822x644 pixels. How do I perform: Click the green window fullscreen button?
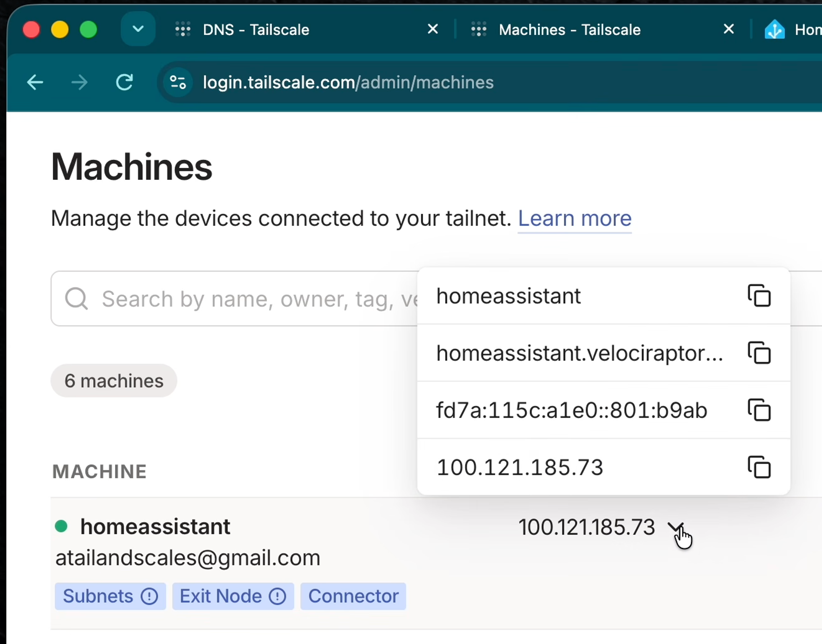point(88,29)
